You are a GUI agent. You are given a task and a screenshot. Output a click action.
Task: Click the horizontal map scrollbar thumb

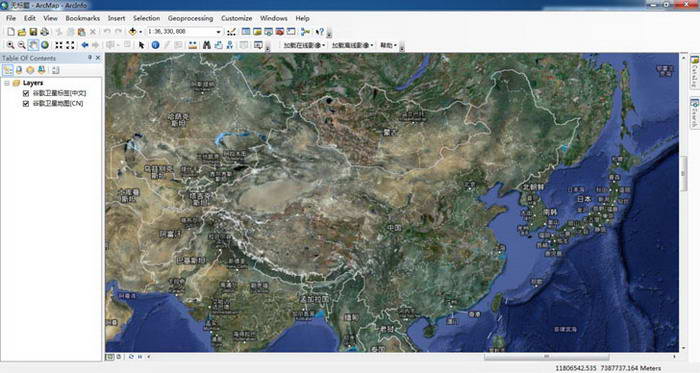[546, 357]
